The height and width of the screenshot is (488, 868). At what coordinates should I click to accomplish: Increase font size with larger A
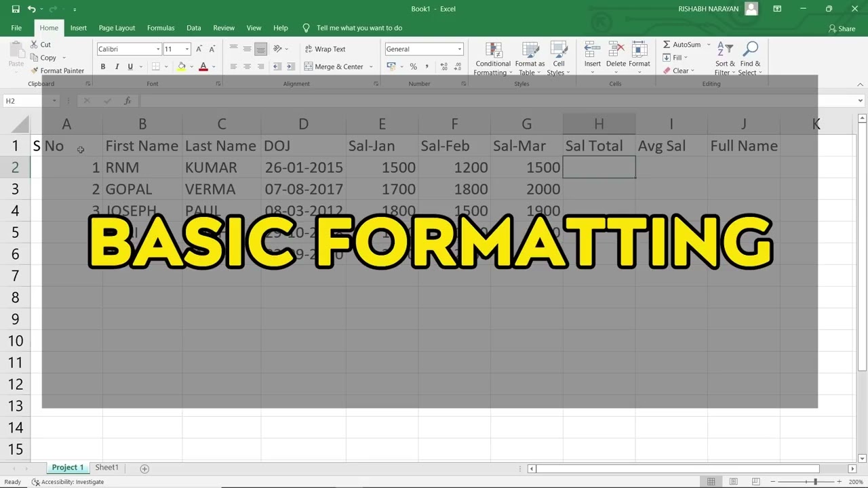tap(199, 49)
